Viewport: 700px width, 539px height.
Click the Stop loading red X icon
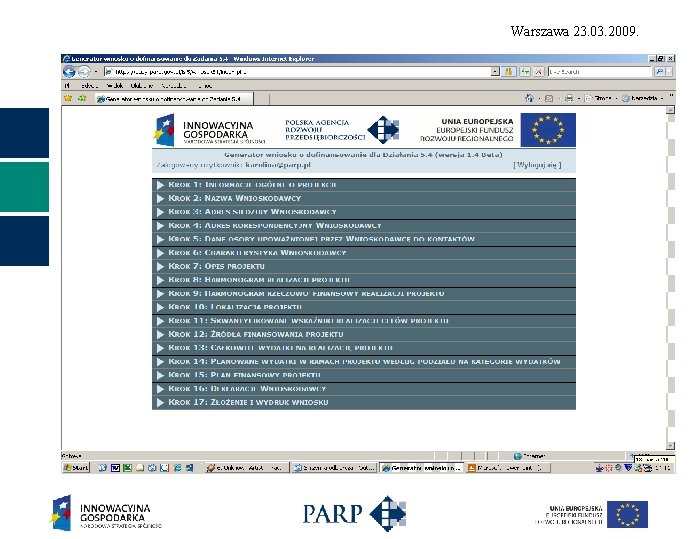click(x=539, y=71)
